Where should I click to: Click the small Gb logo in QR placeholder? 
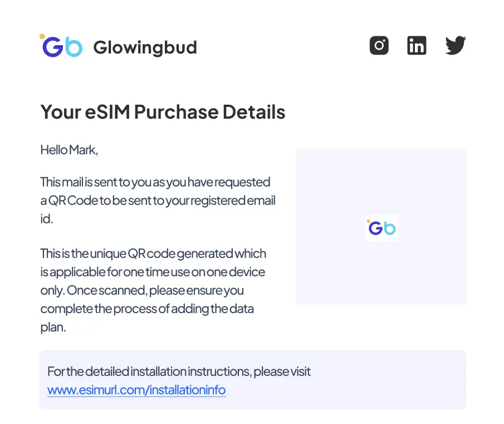[381, 228]
